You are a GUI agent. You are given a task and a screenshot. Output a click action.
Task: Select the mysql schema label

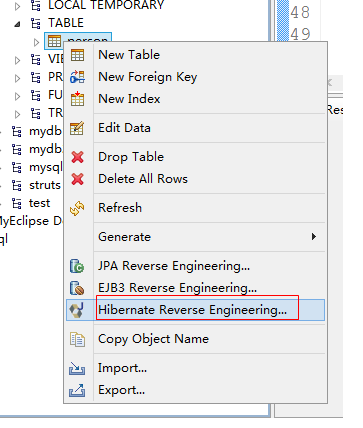tap(46, 167)
